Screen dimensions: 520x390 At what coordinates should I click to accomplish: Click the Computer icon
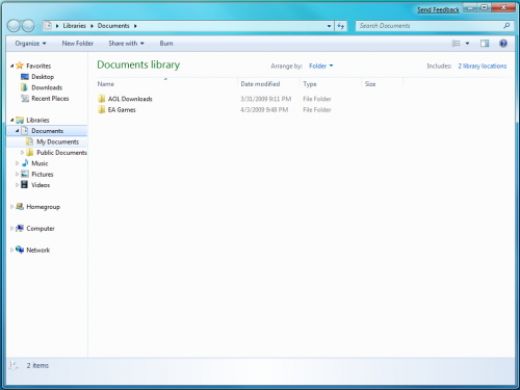click(20, 228)
